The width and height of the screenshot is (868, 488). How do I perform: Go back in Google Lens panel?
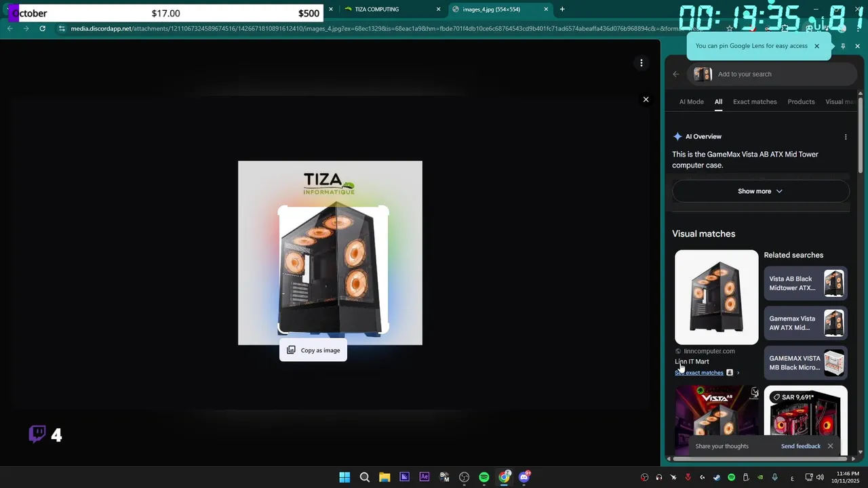(675, 75)
